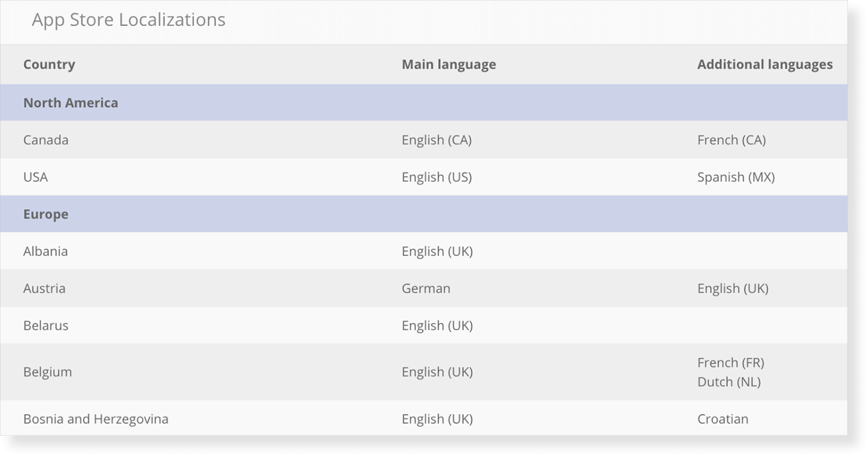Click the Country column header
The image size is (868, 456).
click(x=49, y=65)
